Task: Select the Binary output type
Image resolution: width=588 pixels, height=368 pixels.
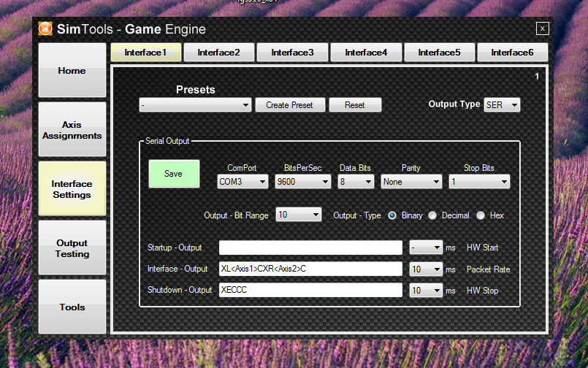Action: pos(392,215)
